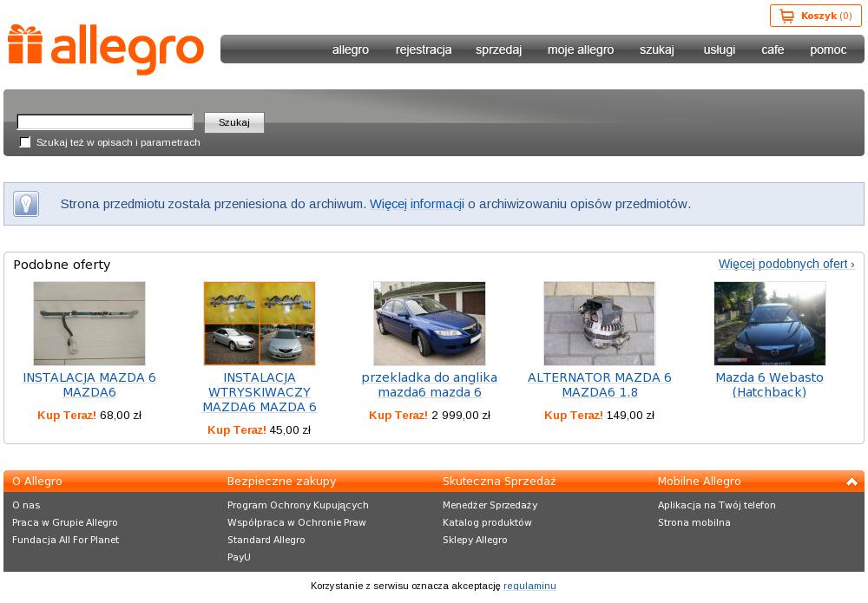
Task: Click the lightbulb info icon
Action: tap(26, 204)
